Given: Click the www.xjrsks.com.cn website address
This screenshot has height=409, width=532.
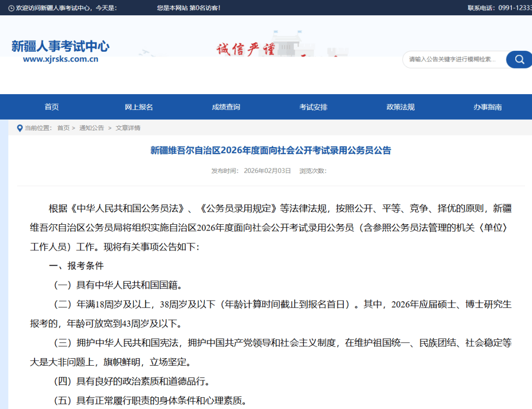Looking at the screenshot, I should click(61, 59).
